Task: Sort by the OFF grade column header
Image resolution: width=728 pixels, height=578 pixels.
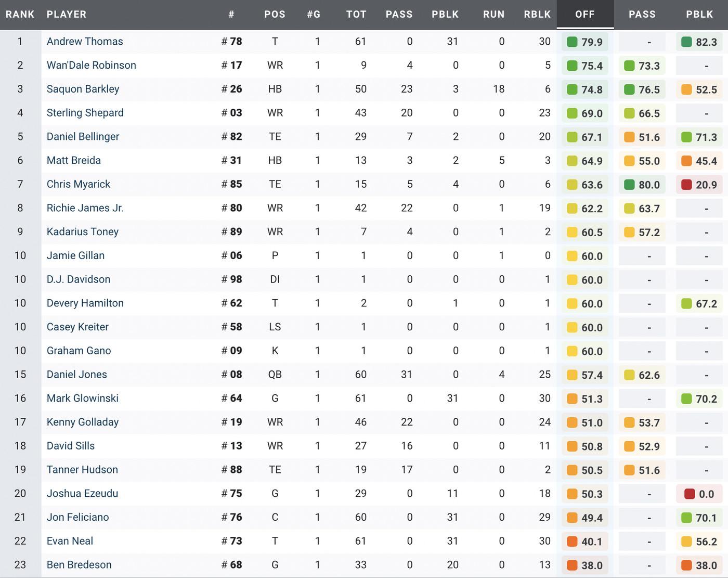Action: pyautogui.click(x=584, y=14)
